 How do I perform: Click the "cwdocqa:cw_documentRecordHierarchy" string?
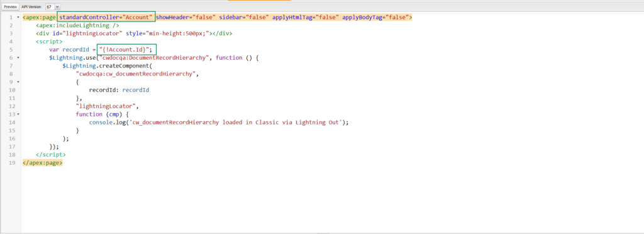click(x=136, y=74)
